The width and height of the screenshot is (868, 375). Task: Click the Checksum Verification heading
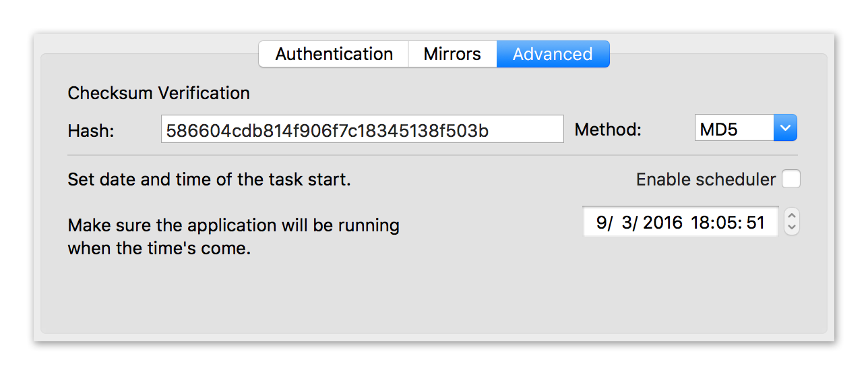point(158,93)
